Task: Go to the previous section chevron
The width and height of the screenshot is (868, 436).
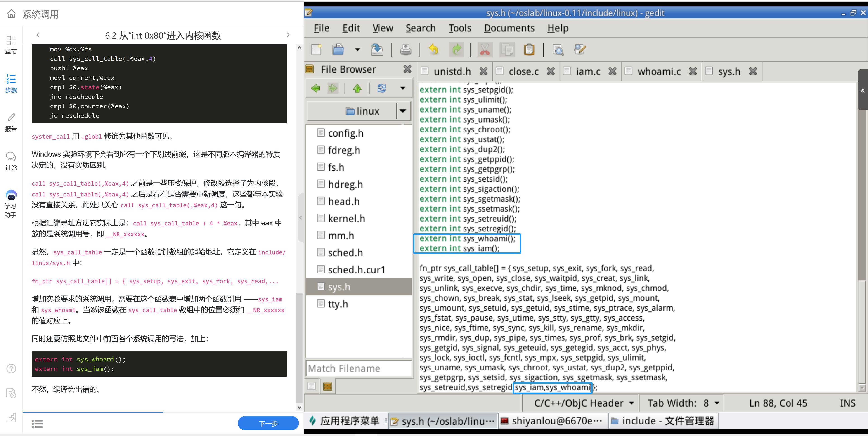Action: pos(38,35)
